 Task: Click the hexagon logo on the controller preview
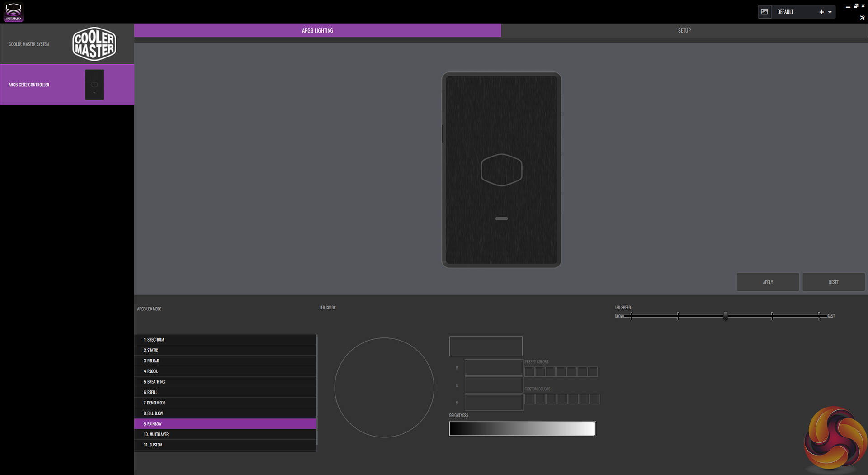click(x=501, y=170)
